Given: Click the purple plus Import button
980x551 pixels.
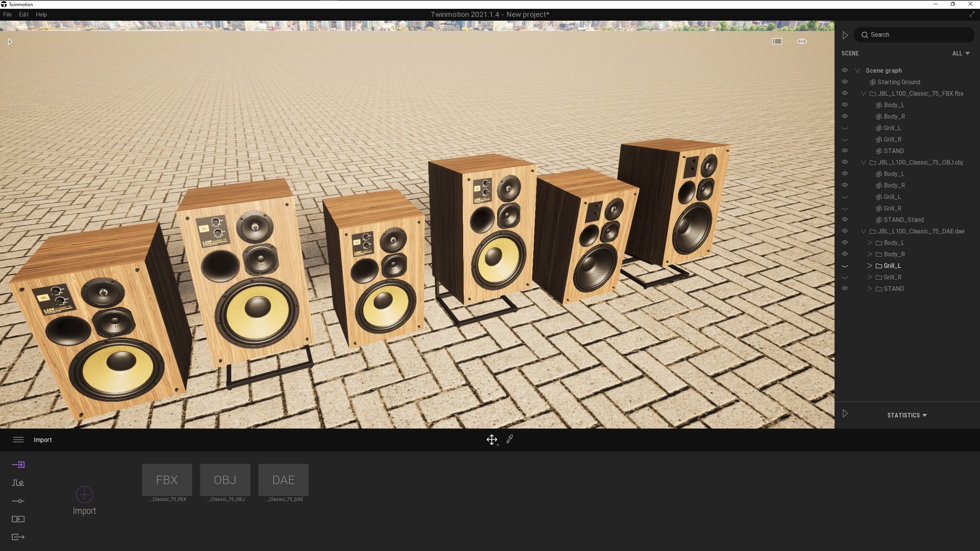Looking at the screenshot, I should tap(84, 495).
